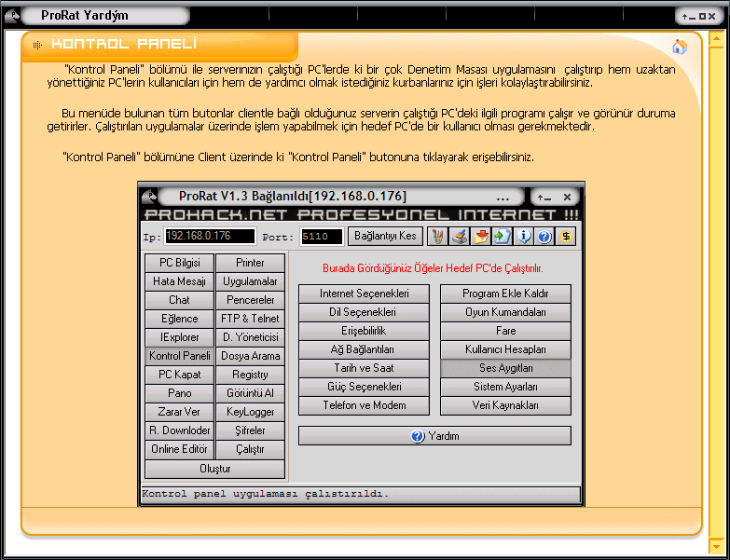This screenshot has height=560, width=730.
Task: Launch Program Ekle Kaldır
Action: coord(505,294)
